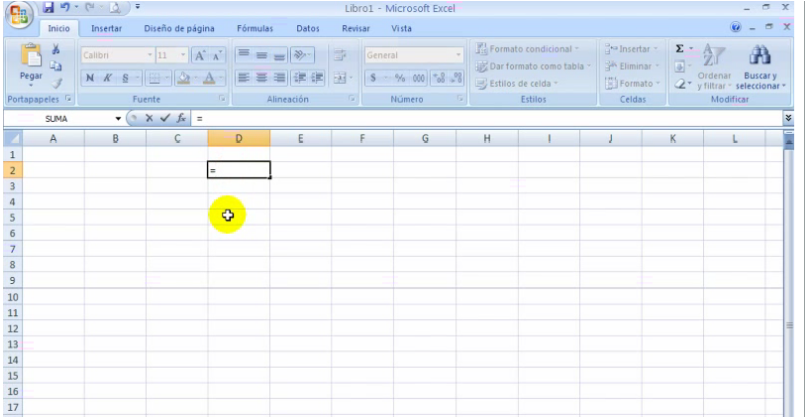Click the row 10 header
This screenshot has width=805, height=417.
coord(13,297)
